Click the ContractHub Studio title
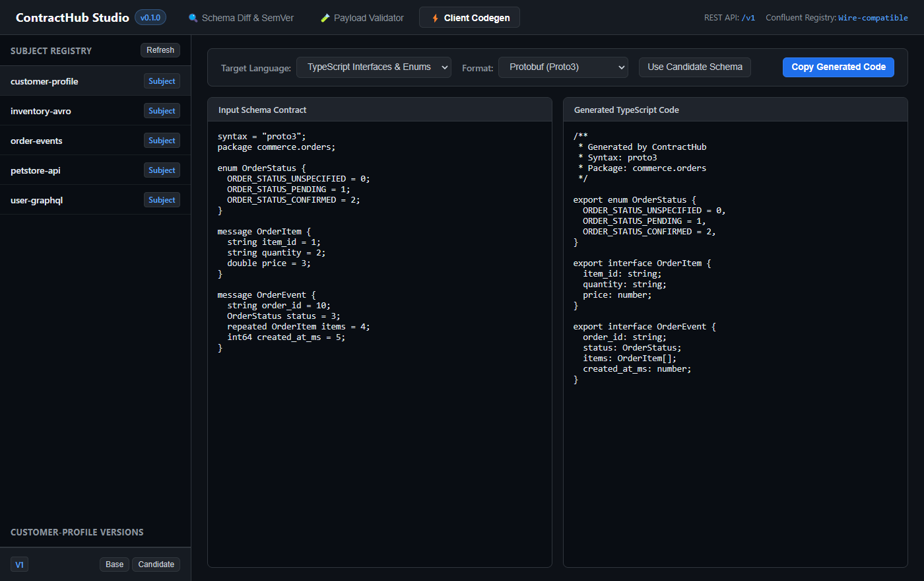Image resolution: width=924 pixels, height=581 pixels. (73, 18)
